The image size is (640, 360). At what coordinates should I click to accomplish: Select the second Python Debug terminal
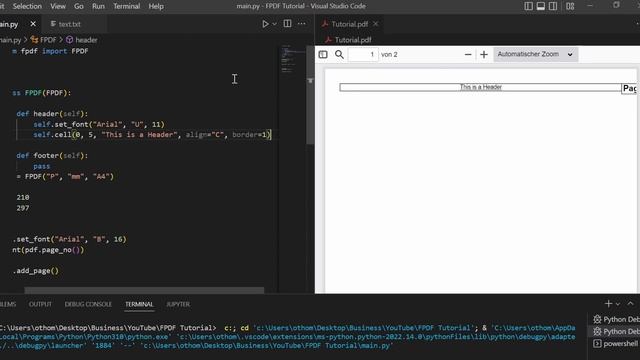(616, 331)
